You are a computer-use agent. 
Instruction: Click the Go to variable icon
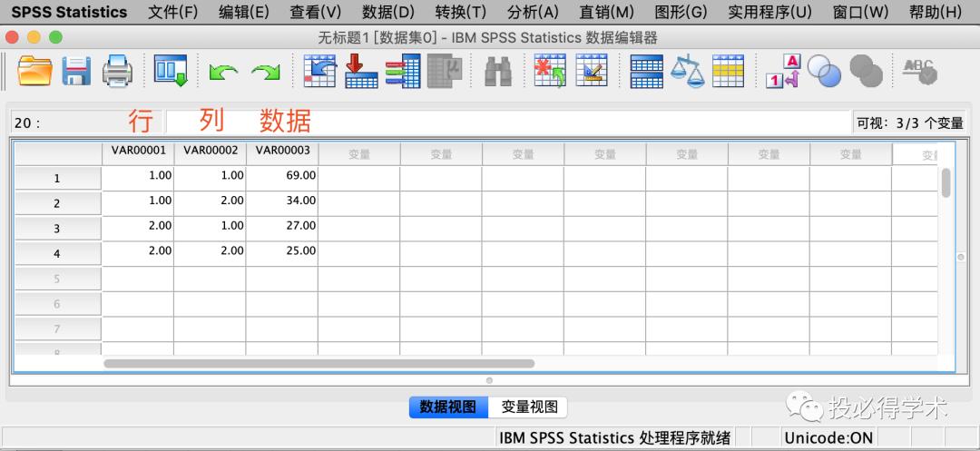tap(361, 71)
